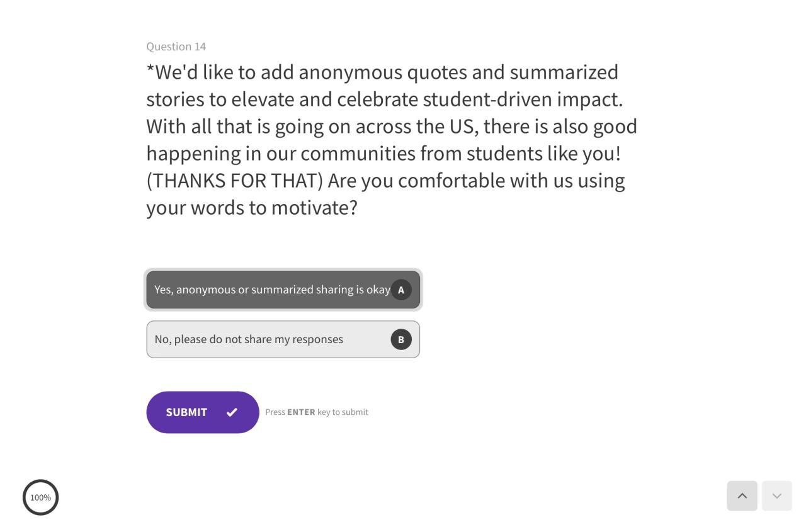Click the "SUBMIT" text label
Viewport: 806px width, 532px height.
click(x=186, y=412)
